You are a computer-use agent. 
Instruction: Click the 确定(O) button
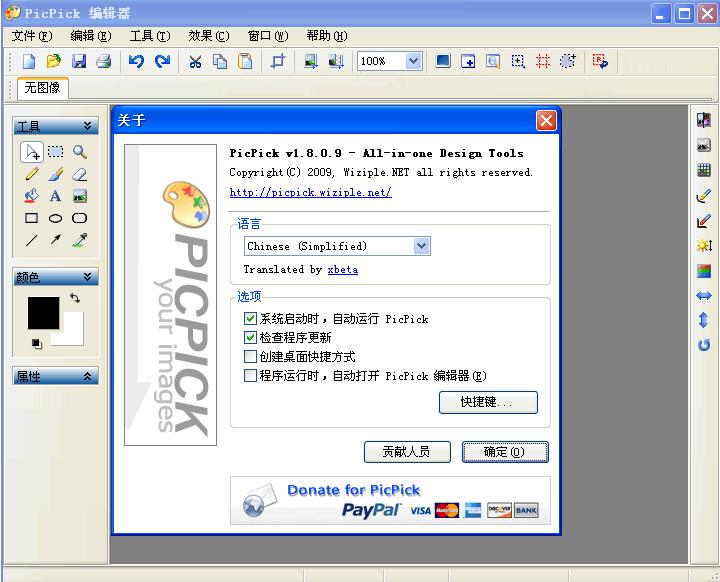point(505,452)
